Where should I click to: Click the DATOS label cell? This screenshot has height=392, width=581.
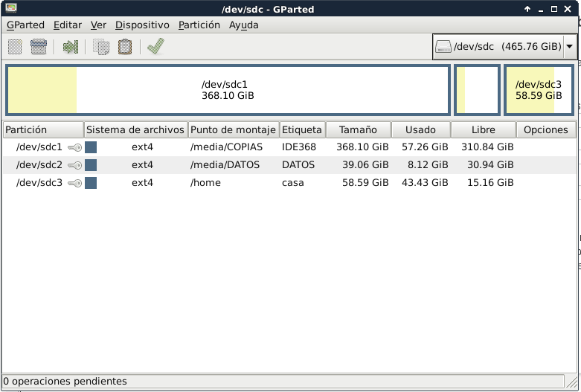click(x=298, y=165)
